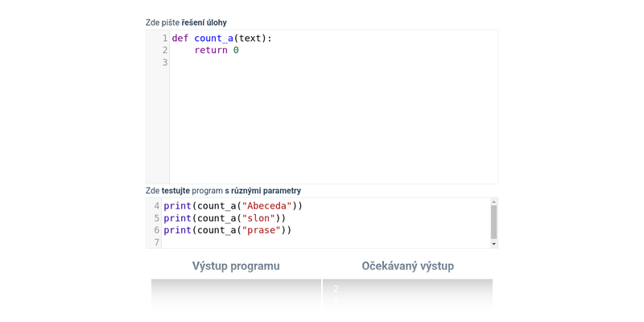Click line number 6 in test gutter
644x322 pixels.
(156, 230)
